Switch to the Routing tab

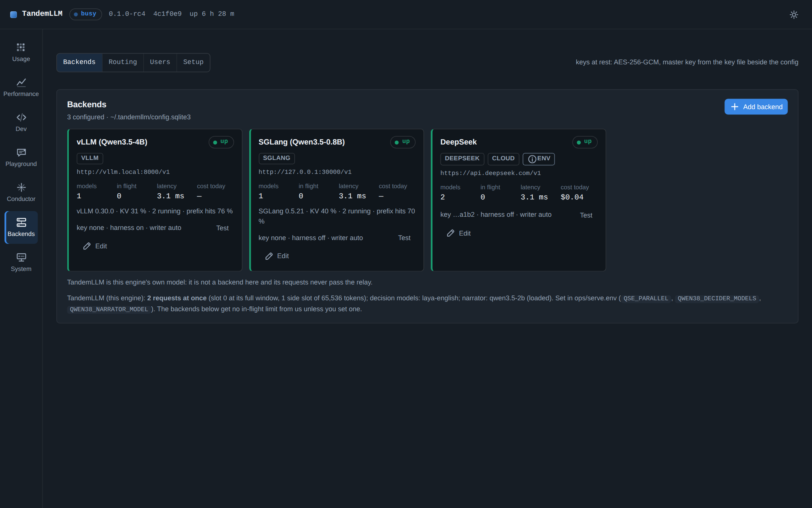[x=123, y=62]
